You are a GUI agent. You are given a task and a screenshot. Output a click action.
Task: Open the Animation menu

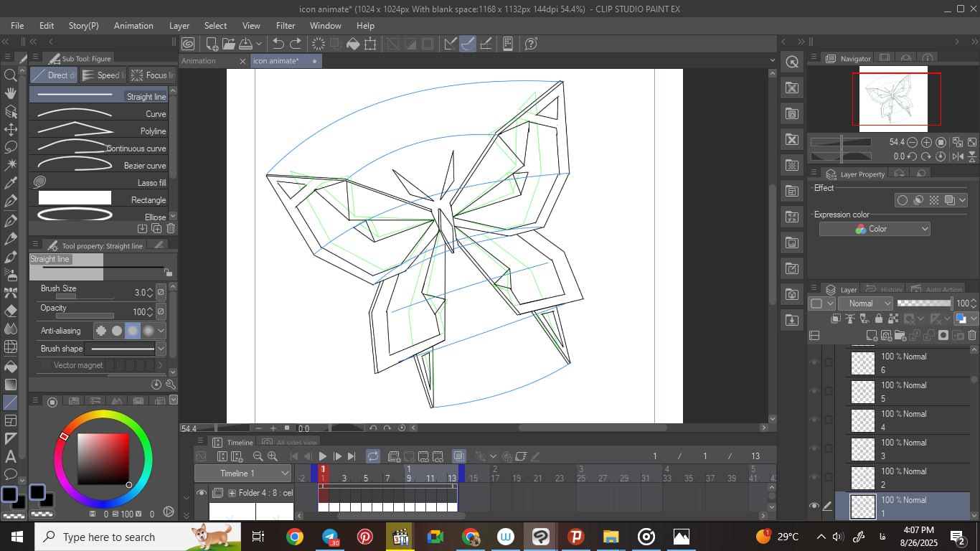(x=133, y=25)
